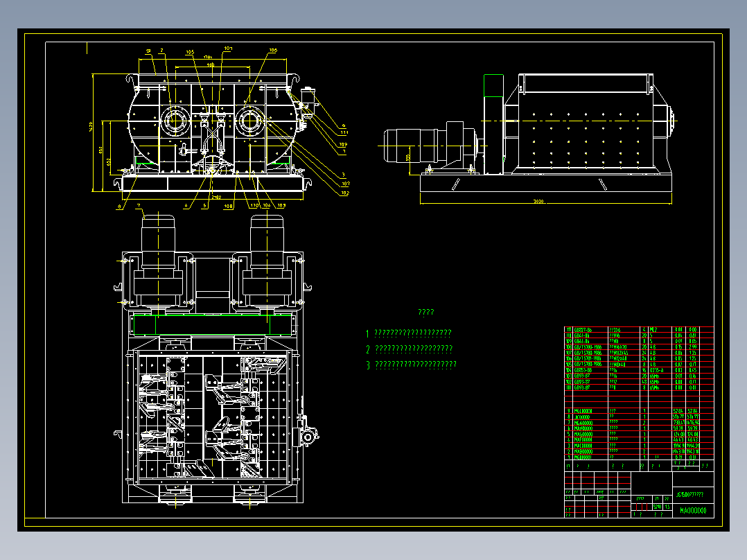Select part callout 110 below the front view
This screenshot has height=560, width=747.
[x=254, y=205]
